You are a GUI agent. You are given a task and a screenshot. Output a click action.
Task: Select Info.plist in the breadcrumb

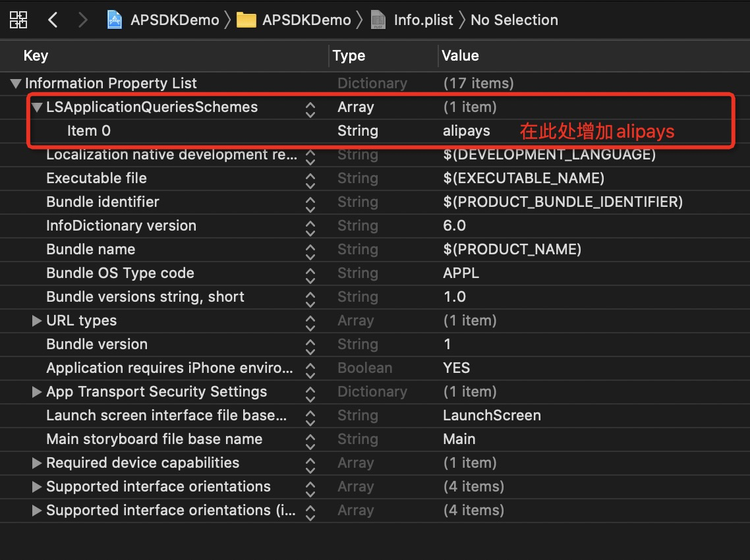(423, 20)
